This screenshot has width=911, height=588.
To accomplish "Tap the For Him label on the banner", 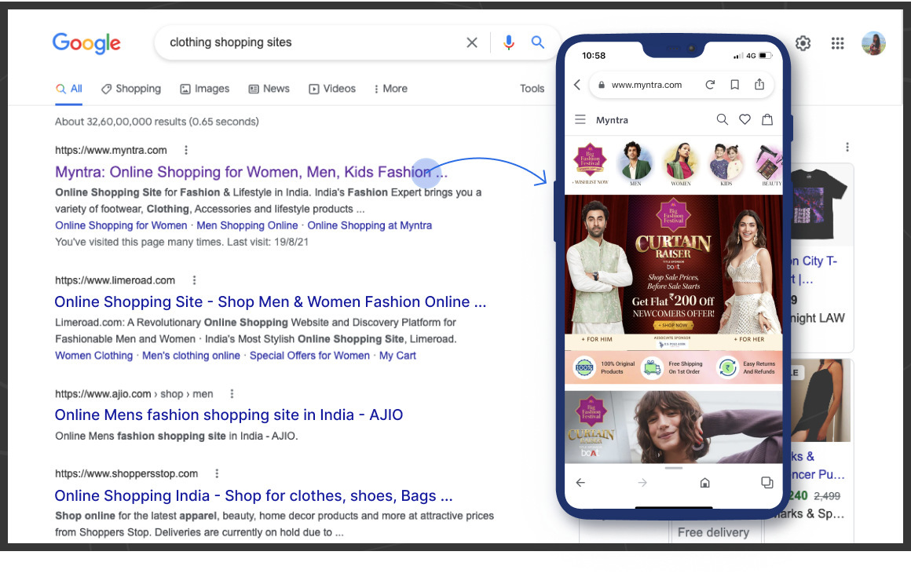I will click(x=597, y=339).
